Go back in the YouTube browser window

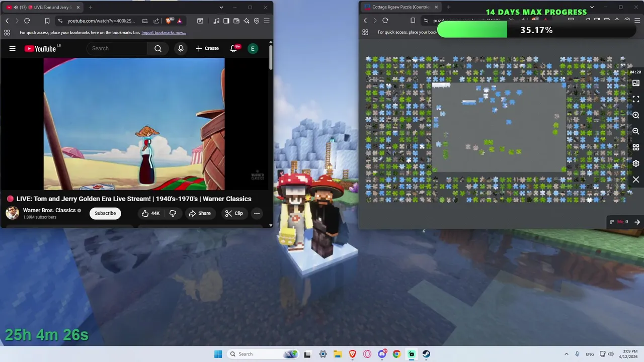pyautogui.click(x=7, y=21)
